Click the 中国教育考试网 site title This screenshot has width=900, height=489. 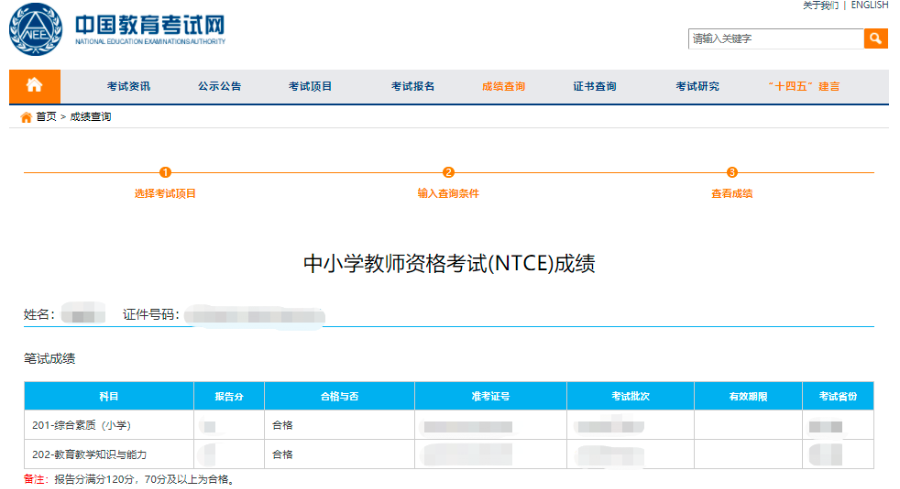[x=150, y=25]
